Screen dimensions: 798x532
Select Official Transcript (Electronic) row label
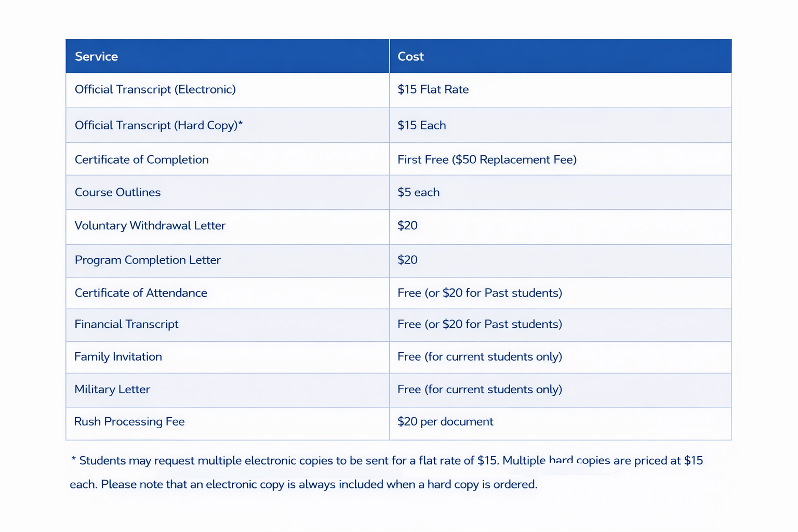[x=155, y=89]
